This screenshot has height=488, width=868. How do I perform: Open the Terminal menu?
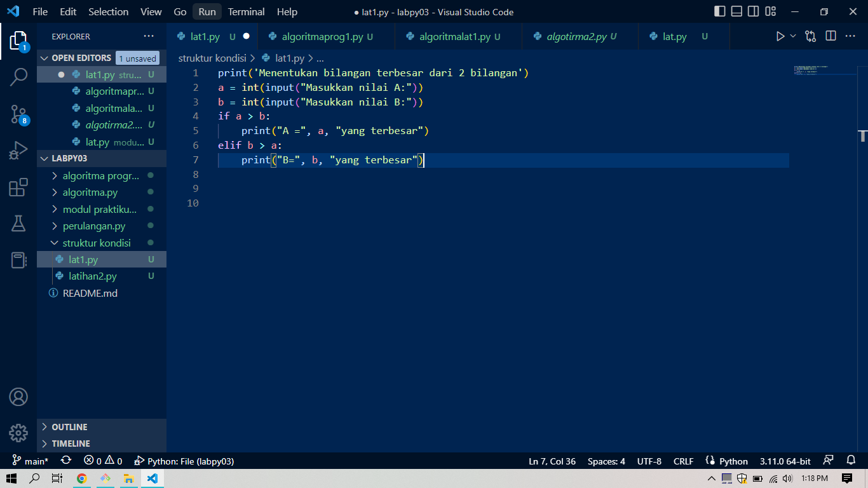tap(246, 11)
